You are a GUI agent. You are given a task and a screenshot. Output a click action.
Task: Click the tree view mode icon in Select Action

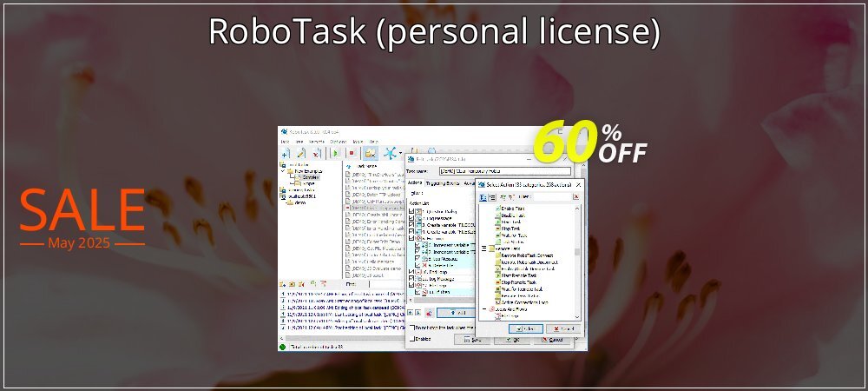tap(483, 197)
